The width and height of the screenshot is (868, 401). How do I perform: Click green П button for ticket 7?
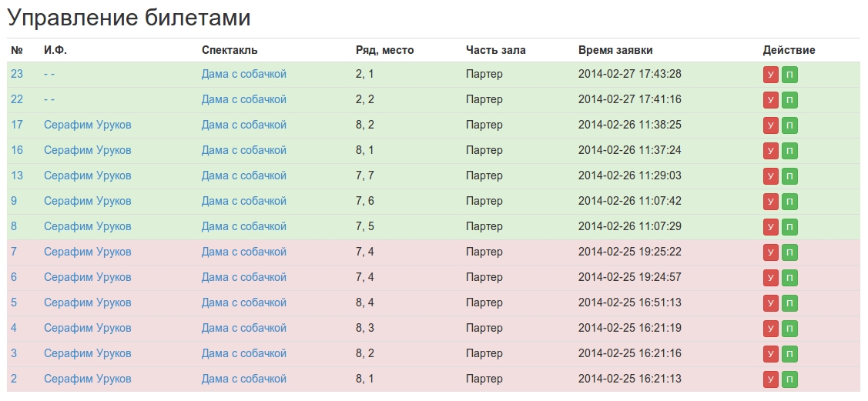pyautogui.click(x=789, y=253)
